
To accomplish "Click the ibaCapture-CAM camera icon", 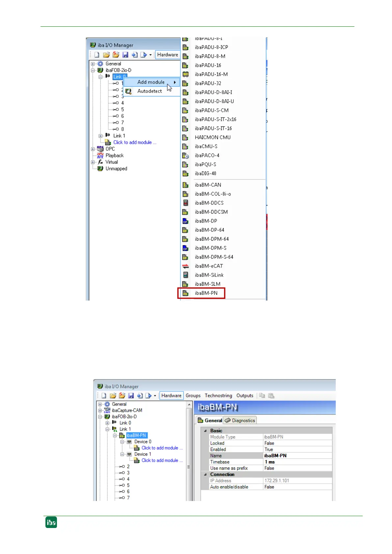I will (x=107, y=410).
